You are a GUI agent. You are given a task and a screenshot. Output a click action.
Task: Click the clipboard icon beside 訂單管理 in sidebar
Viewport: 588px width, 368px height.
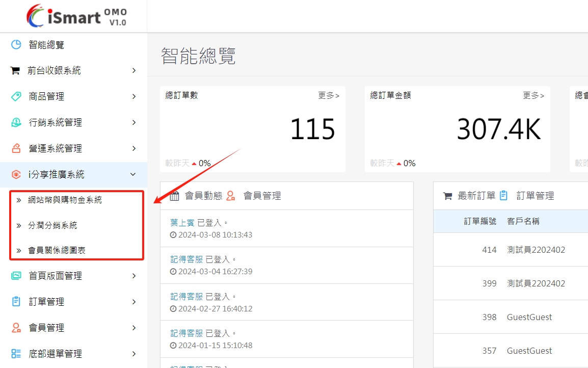(x=16, y=302)
